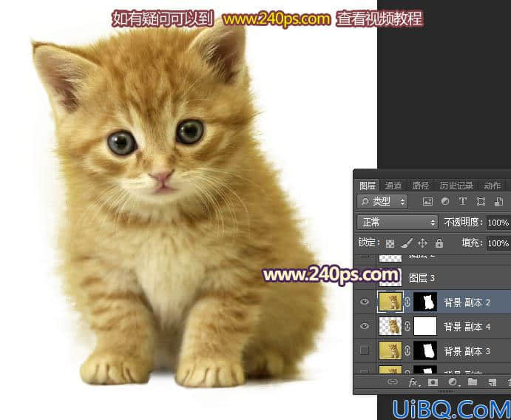Filter layers by text type (T icon)
The height and width of the screenshot is (420, 511).
tap(462, 201)
